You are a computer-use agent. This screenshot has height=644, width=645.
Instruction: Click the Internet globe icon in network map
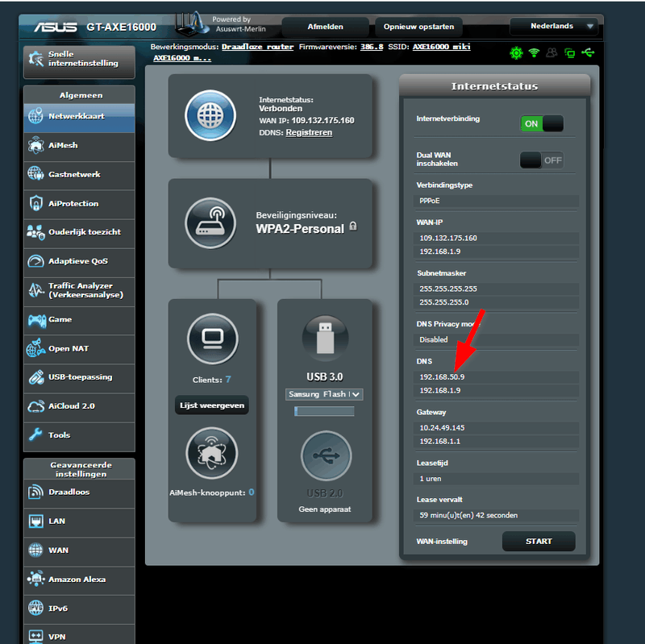[x=210, y=115]
